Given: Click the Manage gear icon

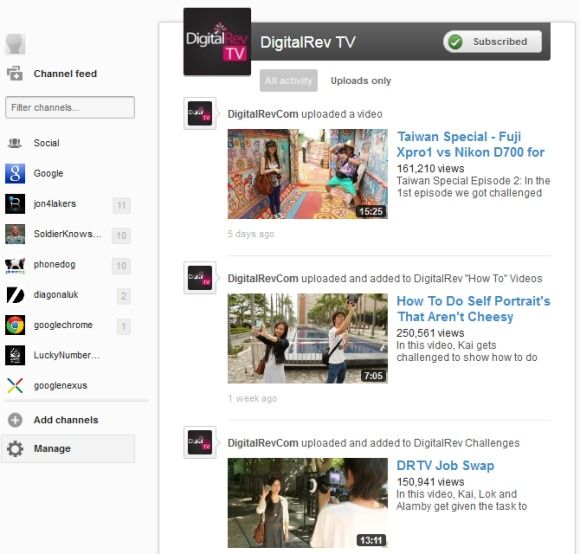Looking at the screenshot, I should coord(15,449).
